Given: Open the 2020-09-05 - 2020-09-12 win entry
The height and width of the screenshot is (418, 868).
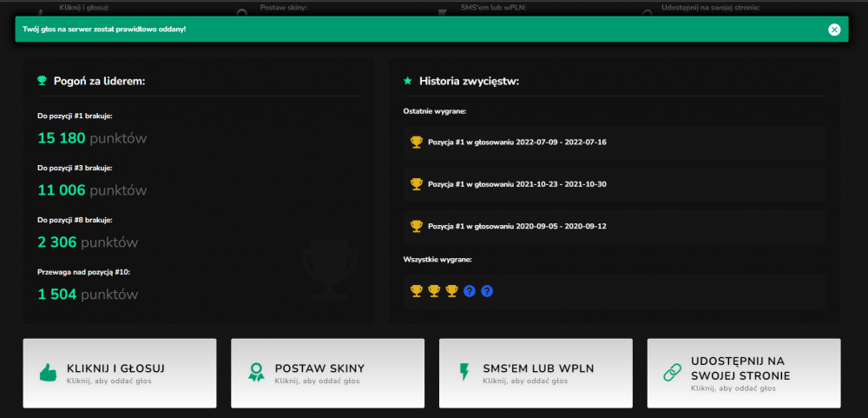Looking at the screenshot, I should click(615, 227).
